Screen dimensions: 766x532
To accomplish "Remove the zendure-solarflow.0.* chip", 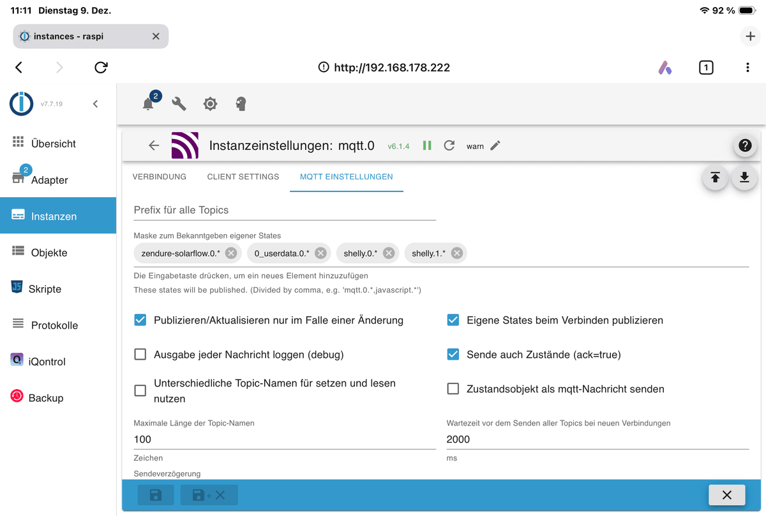I will pyautogui.click(x=231, y=253).
